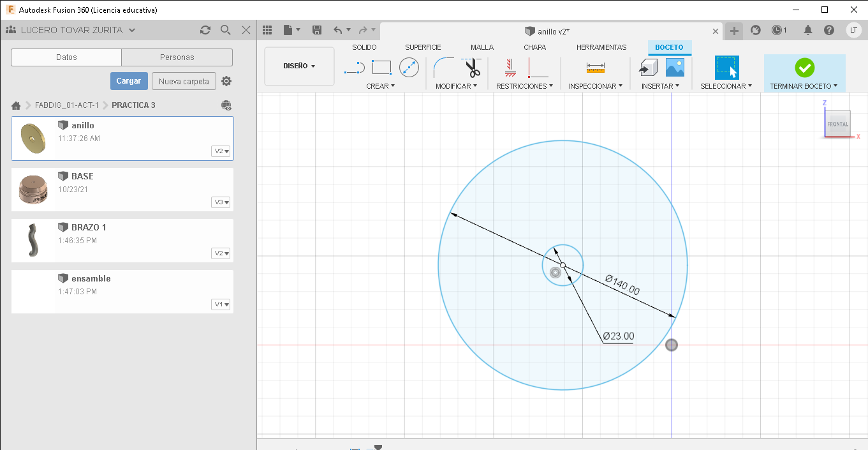This screenshot has width=868, height=450.
Task: Select the Circle by diameter tool
Action: coord(409,67)
